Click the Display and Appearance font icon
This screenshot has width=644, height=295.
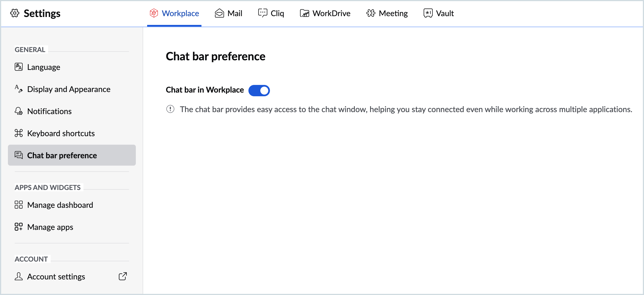pyautogui.click(x=19, y=89)
